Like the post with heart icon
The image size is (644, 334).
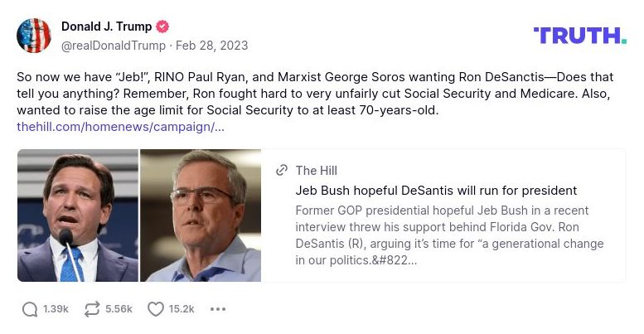[x=155, y=309]
